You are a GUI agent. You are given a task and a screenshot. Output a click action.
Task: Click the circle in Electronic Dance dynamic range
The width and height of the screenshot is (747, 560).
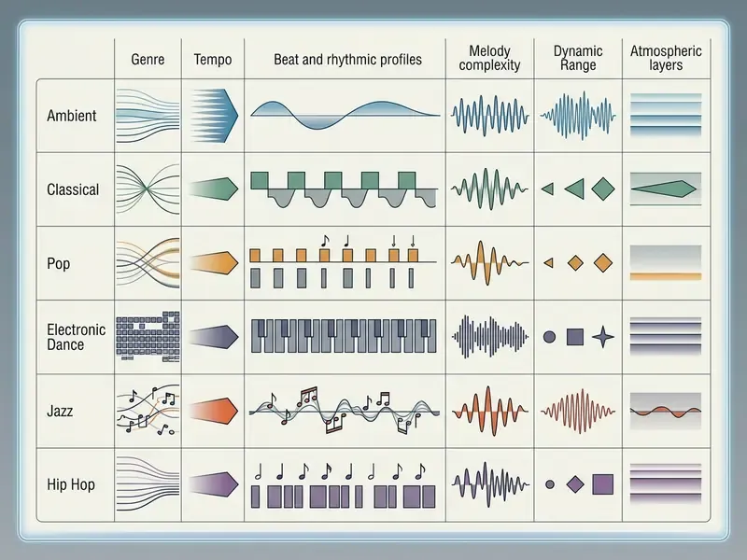click(x=549, y=337)
